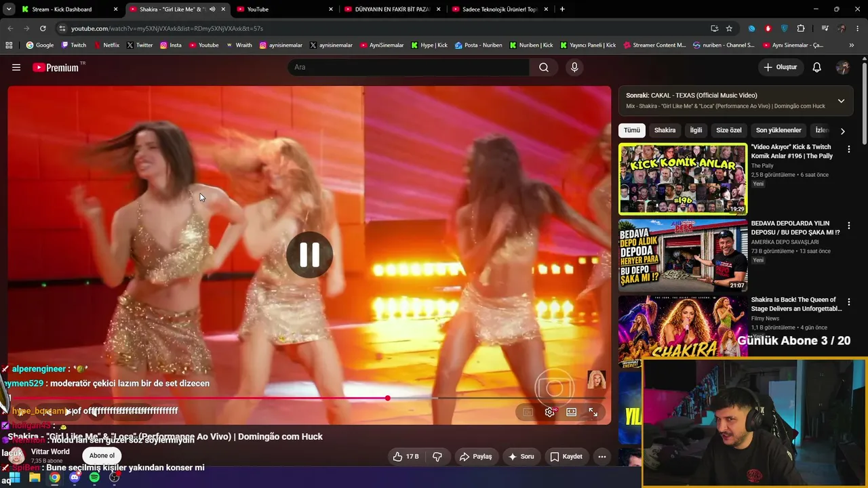Screen dimensions: 868x488
Task: Select the İlgili filter chip
Action: click(696, 130)
